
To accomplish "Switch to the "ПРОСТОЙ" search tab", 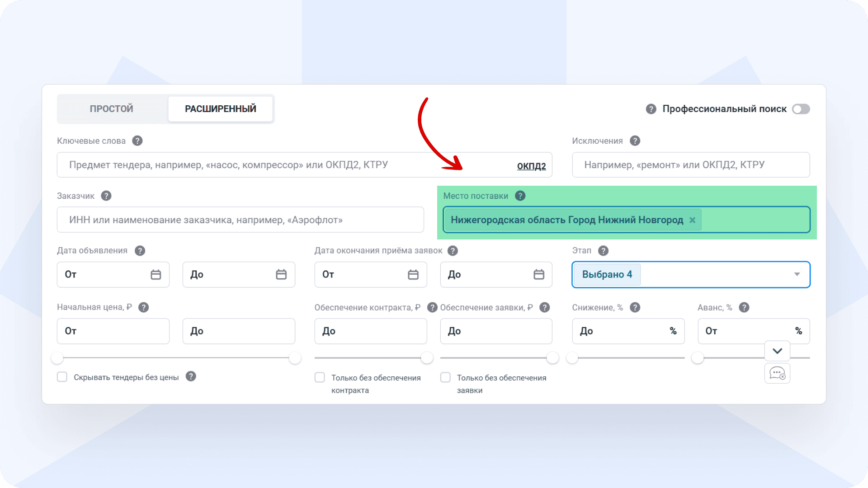I will point(111,108).
